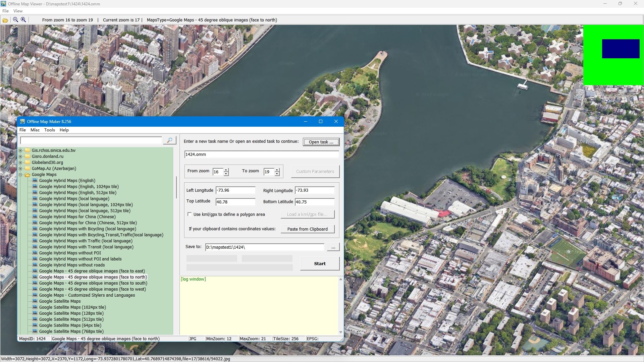
Task: Click the Google Maps folder icon in tree
Action: tap(28, 175)
